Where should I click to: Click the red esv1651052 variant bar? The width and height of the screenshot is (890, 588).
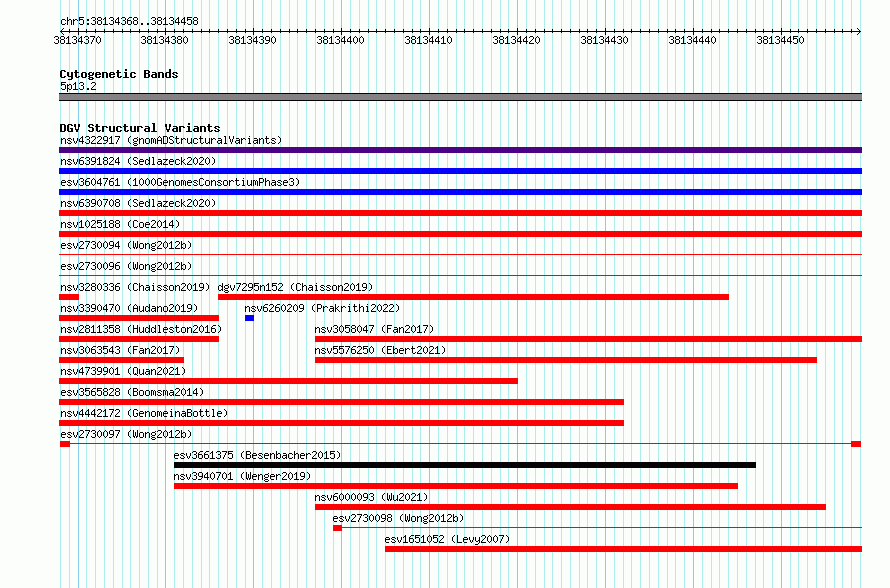(623, 549)
